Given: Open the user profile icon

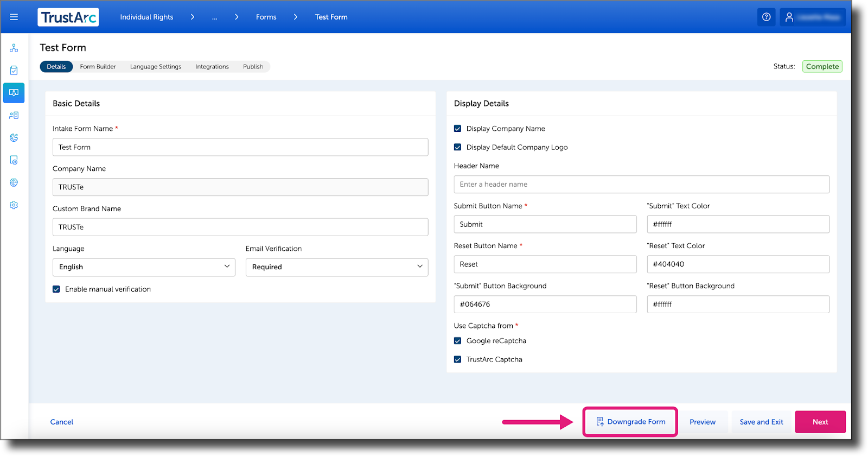Looking at the screenshot, I should pos(789,17).
